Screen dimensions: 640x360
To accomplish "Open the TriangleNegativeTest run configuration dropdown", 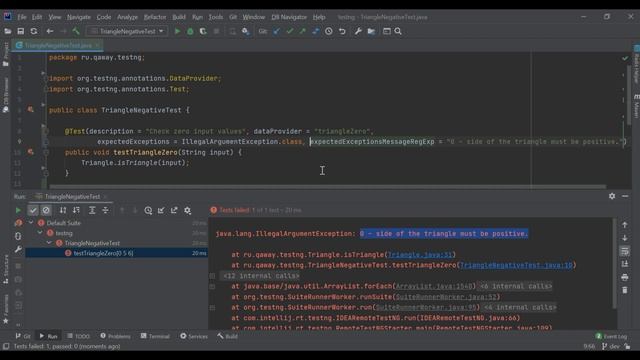I will coord(127,31).
